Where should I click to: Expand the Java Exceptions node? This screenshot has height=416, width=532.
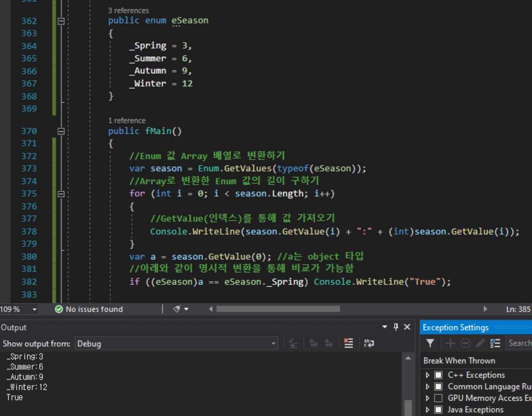[x=427, y=410]
